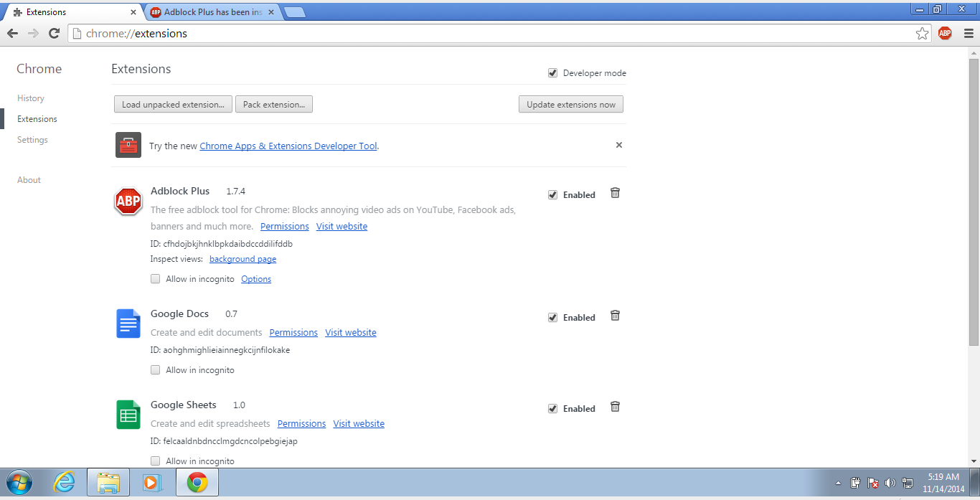The width and height of the screenshot is (980, 500).
Task: Open a new tab
Action: tap(294, 12)
